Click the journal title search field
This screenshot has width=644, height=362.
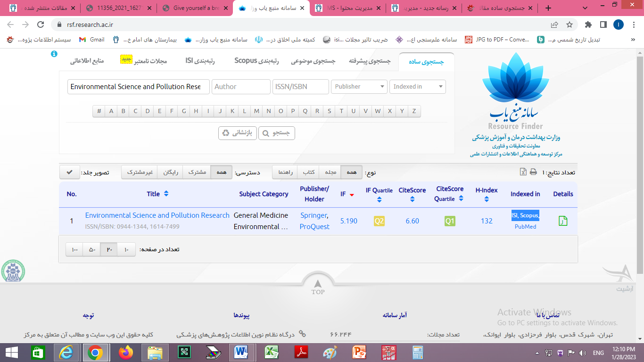pyautogui.click(x=139, y=87)
